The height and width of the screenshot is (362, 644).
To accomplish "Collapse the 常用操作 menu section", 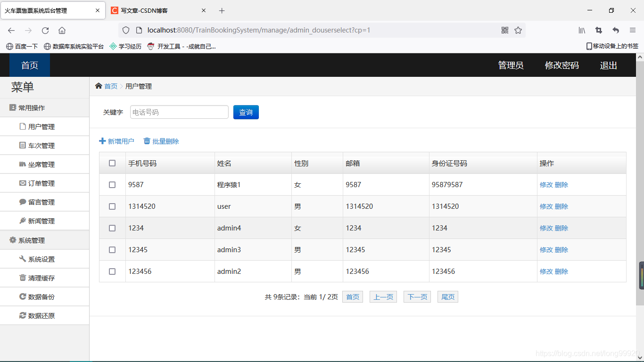I will tap(44, 107).
